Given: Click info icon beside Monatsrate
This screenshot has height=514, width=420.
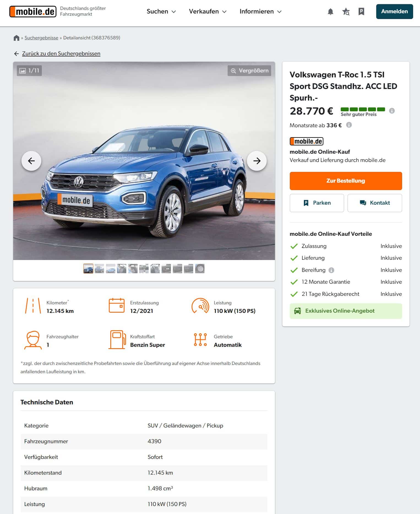Looking at the screenshot, I should tap(349, 125).
